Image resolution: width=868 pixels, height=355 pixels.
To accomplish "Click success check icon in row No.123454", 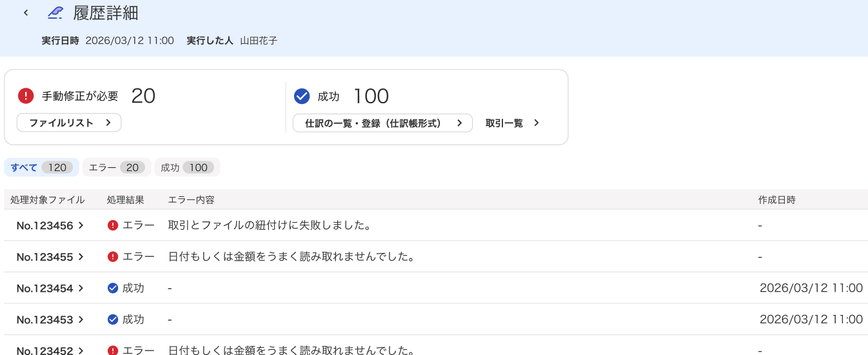I will (x=113, y=288).
